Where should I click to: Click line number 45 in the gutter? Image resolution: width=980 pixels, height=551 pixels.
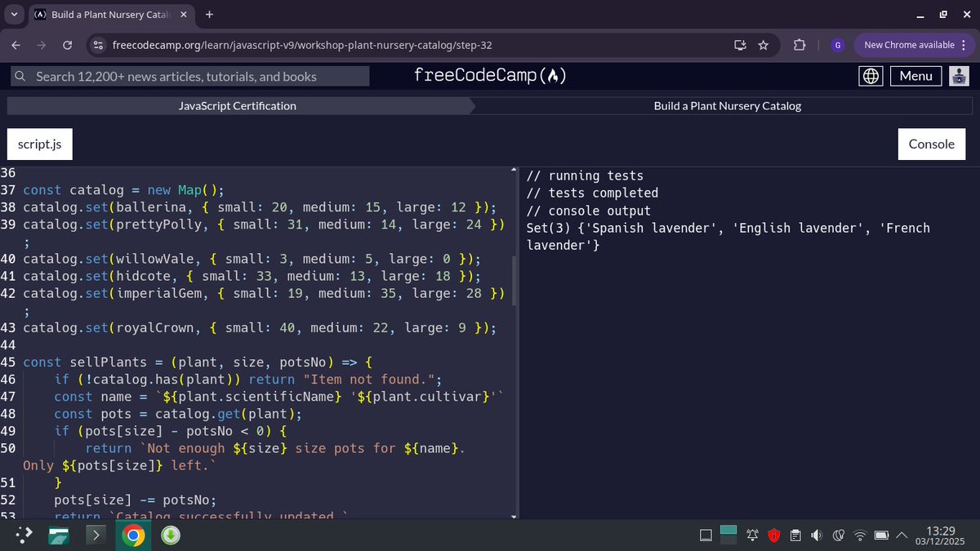[8, 362]
